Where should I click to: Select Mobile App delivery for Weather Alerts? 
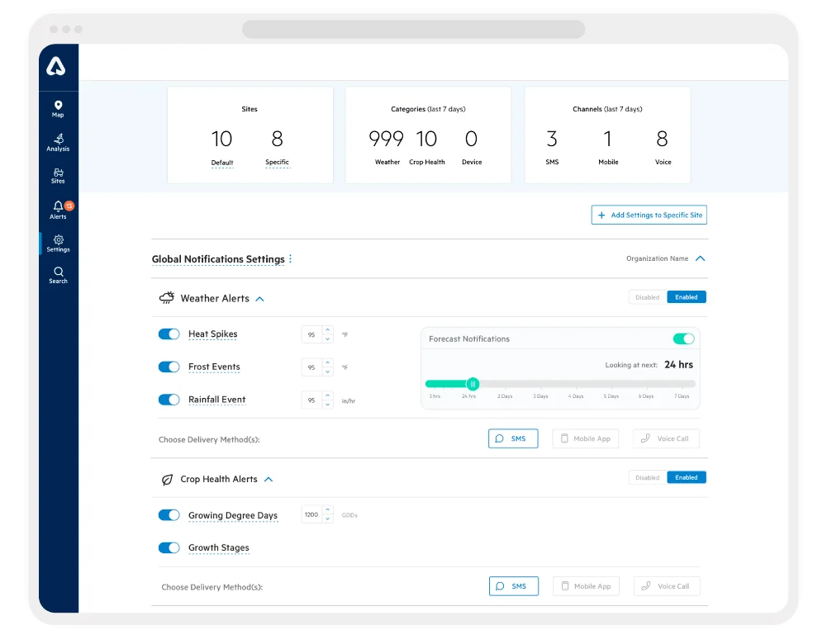[x=586, y=438]
